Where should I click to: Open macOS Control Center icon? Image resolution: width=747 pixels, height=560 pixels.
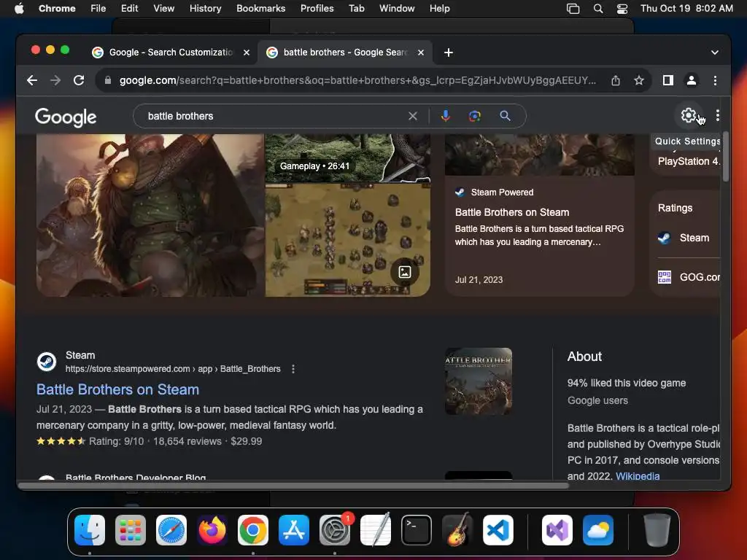622,9
